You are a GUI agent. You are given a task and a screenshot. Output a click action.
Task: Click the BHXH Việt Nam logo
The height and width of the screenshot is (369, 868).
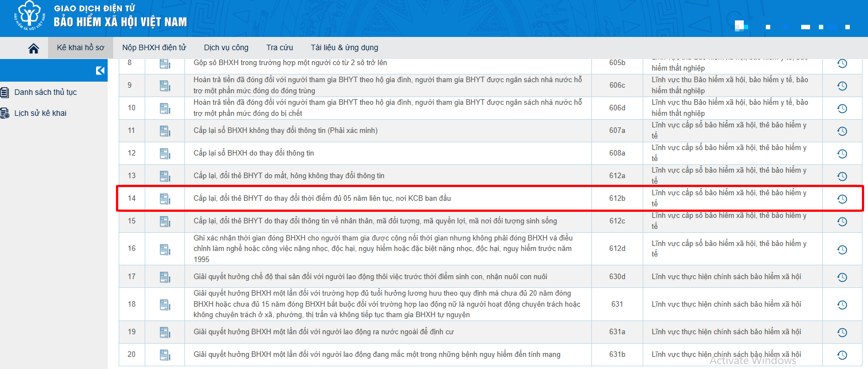pos(30,16)
